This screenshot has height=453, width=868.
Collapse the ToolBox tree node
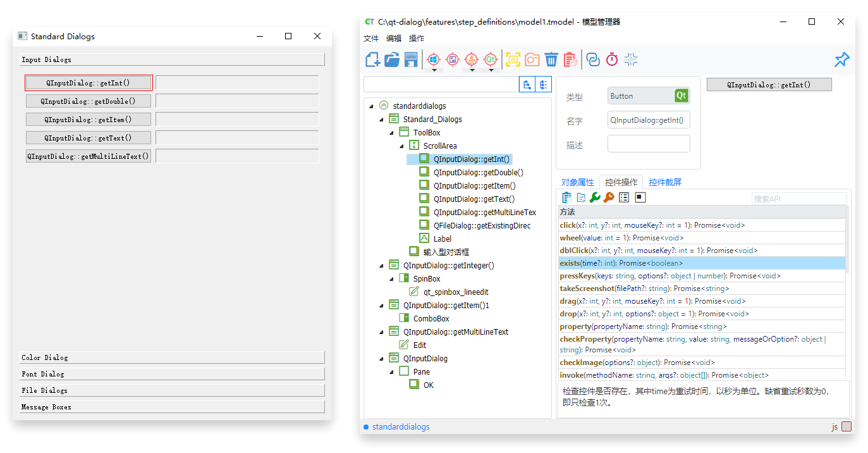coord(391,133)
